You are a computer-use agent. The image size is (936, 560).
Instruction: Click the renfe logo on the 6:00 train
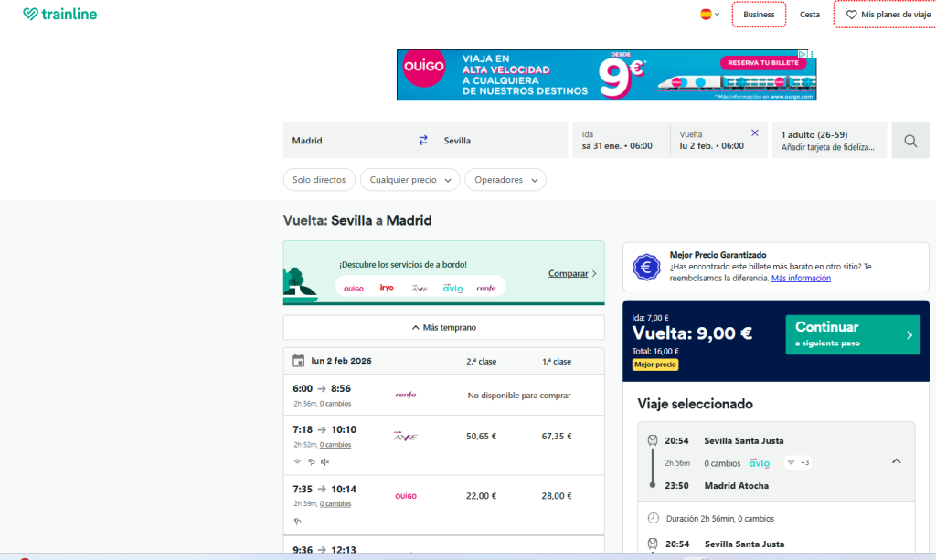405,396
